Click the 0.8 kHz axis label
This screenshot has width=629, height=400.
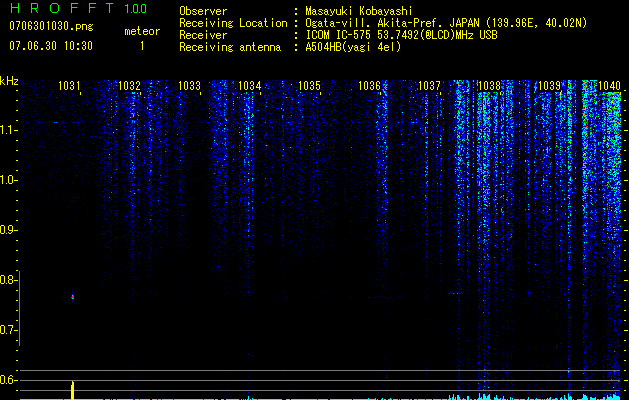8,280
